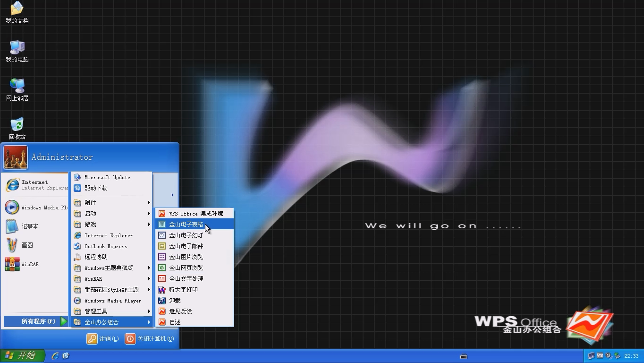Click the Show Desktop quick launch icon
The image size is (644, 363).
click(66, 356)
